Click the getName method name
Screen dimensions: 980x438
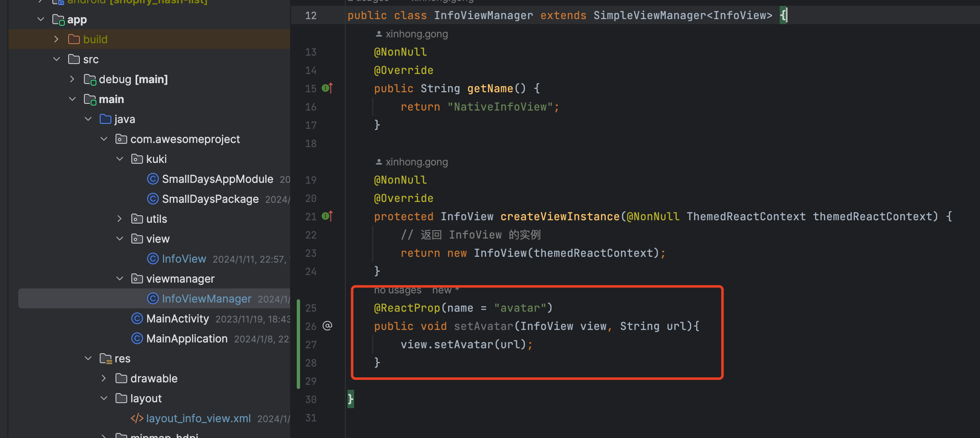click(490, 89)
